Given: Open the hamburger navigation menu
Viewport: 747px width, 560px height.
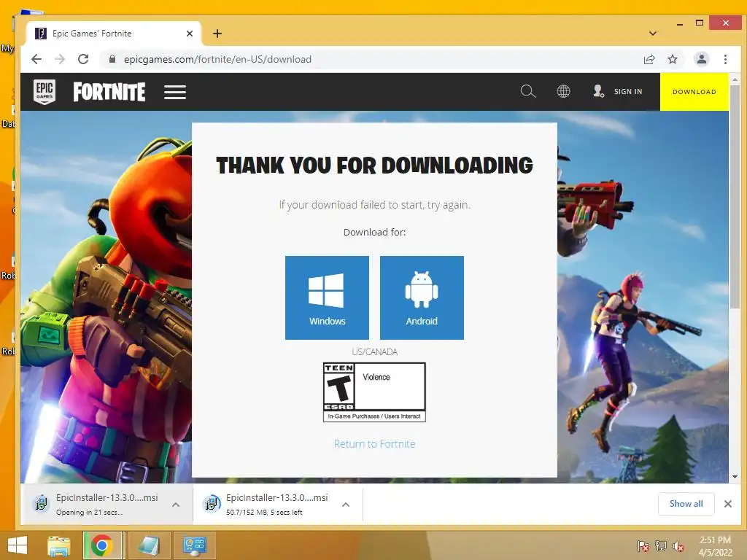Looking at the screenshot, I should pos(175,92).
